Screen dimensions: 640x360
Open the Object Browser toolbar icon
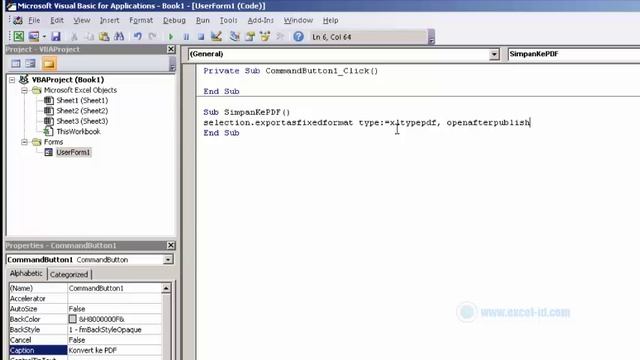[x=265, y=36]
